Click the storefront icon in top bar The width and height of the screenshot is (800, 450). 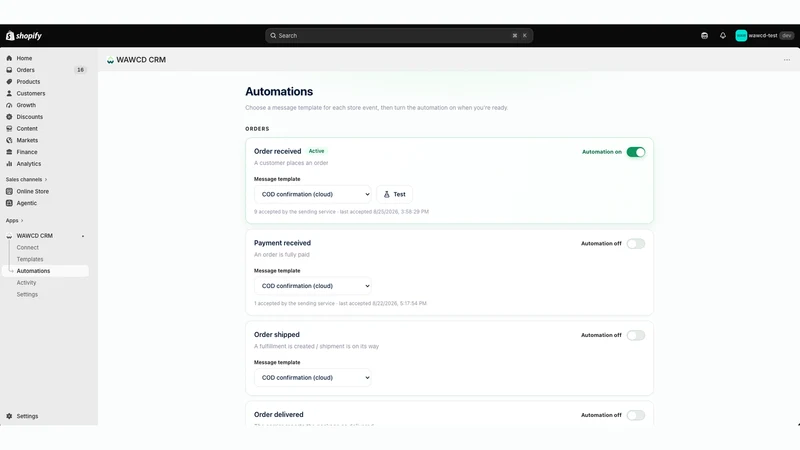(705, 36)
